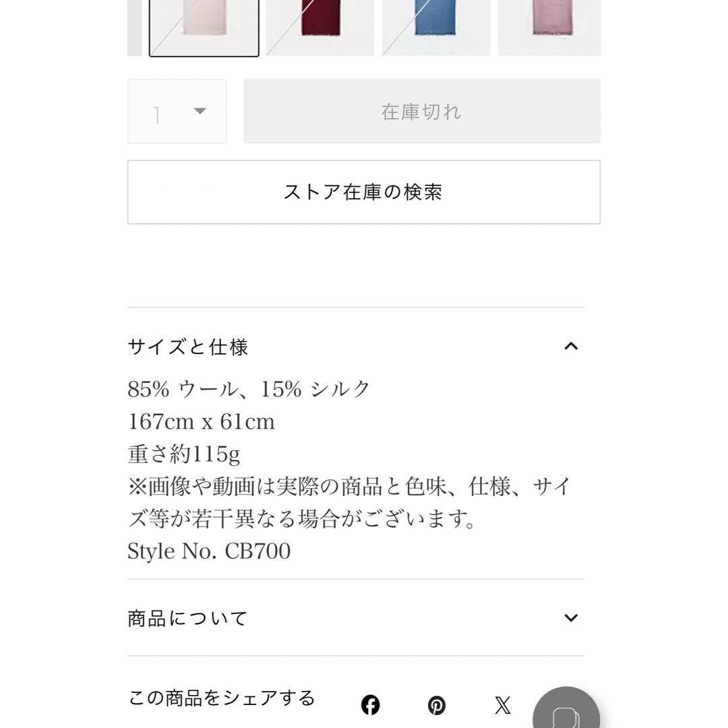Click the 85% ウール material description line
Screen dimensions: 728x728
pyautogui.click(x=249, y=389)
